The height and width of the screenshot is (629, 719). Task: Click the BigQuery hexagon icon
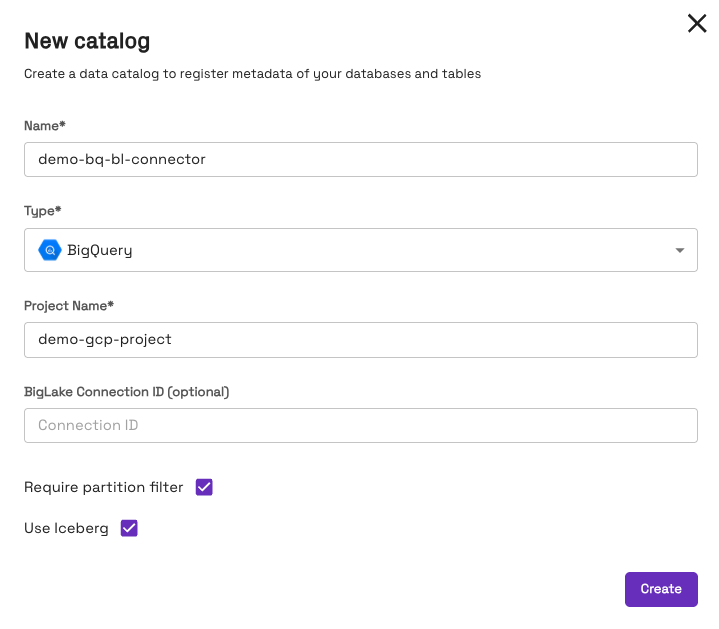pyautogui.click(x=49, y=250)
